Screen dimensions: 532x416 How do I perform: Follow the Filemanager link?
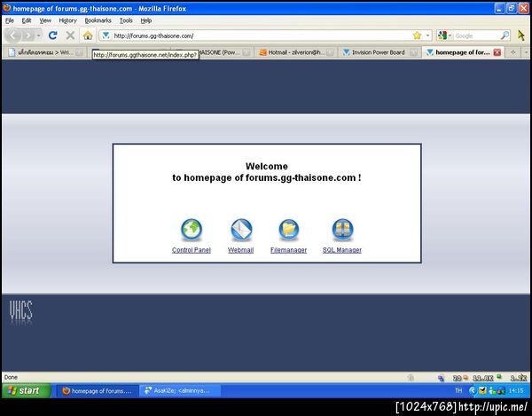(288, 250)
